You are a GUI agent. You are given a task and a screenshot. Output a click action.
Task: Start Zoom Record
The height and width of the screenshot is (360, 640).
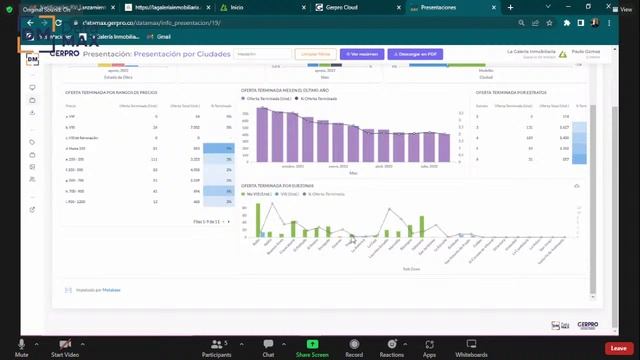354,348
